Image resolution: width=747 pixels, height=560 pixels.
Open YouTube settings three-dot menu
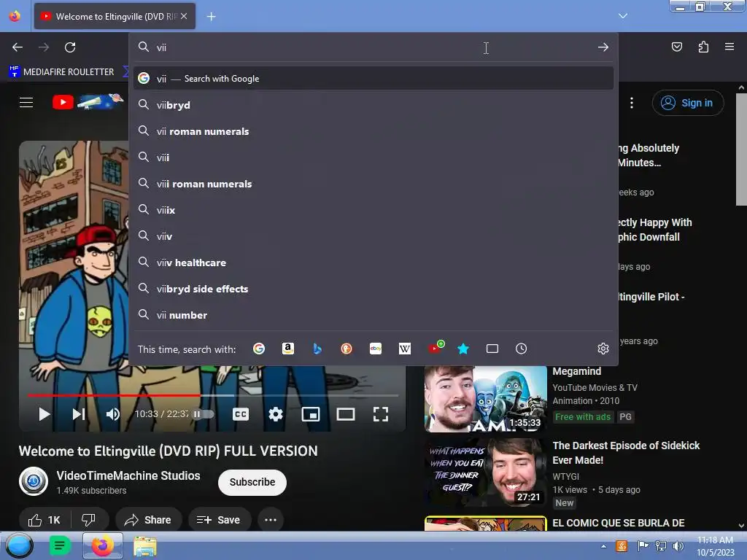coord(632,102)
